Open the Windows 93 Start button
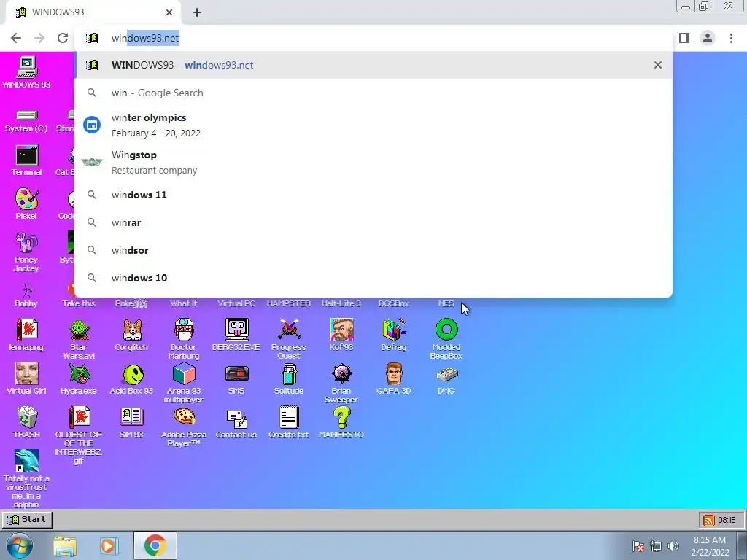 (x=27, y=519)
